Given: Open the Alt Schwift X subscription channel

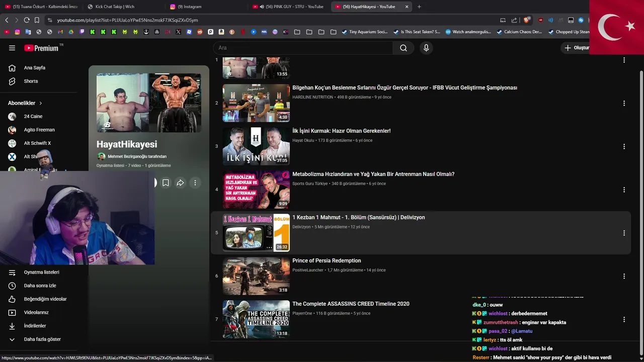Looking at the screenshot, I should 37,143.
